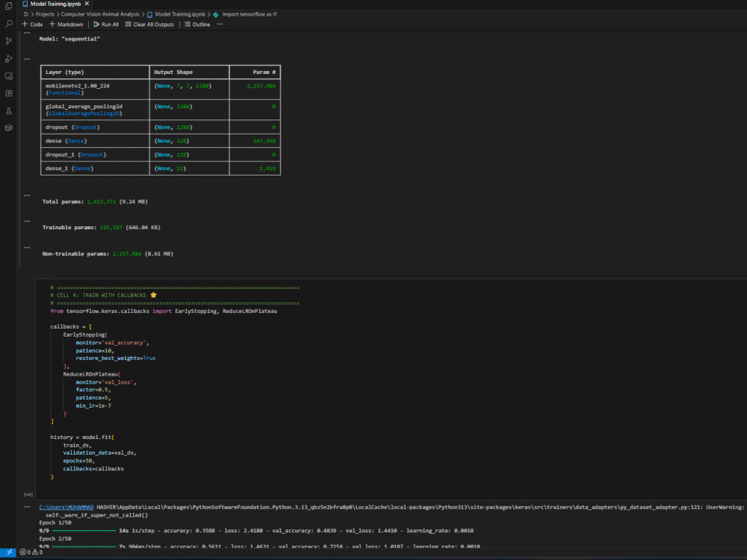The image size is (747, 560).
Task: Click the 'Layer (type)' table header
Action: [x=95, y=72]
